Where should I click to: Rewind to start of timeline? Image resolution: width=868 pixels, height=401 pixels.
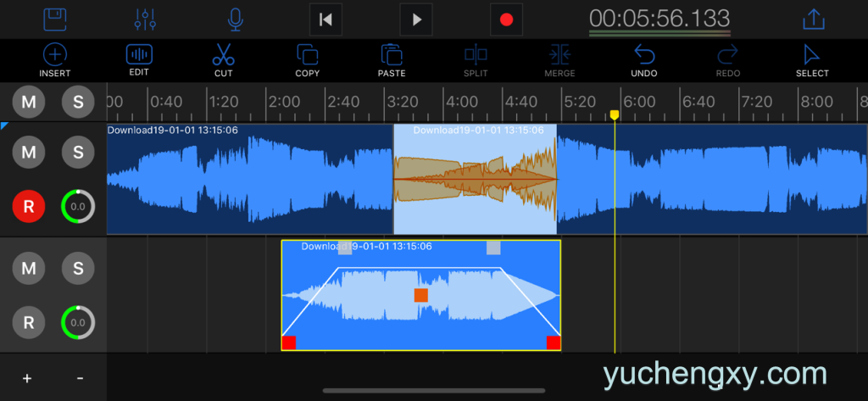[x=325, y=20]
